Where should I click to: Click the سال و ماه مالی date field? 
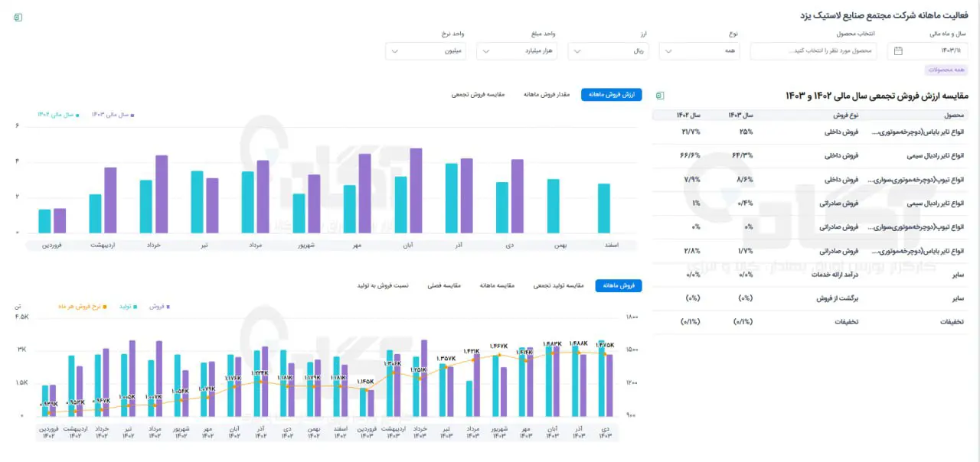pos(927,51)
